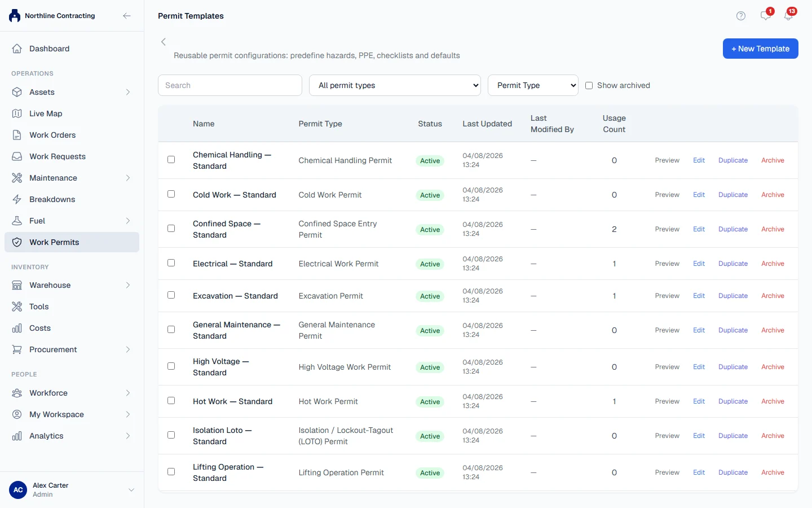Select the Electrical — Standard row checkbox
Screen dimensions: 812x508
[171, 263]
